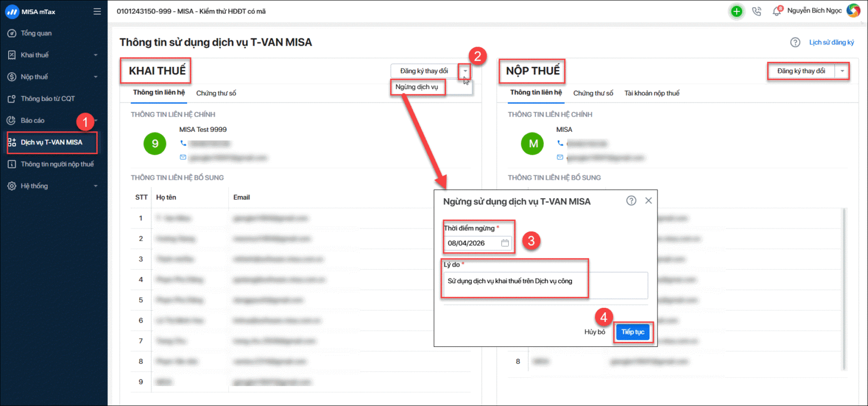Click the phone icon in Nộp thuế contact

tap(560, 143)
